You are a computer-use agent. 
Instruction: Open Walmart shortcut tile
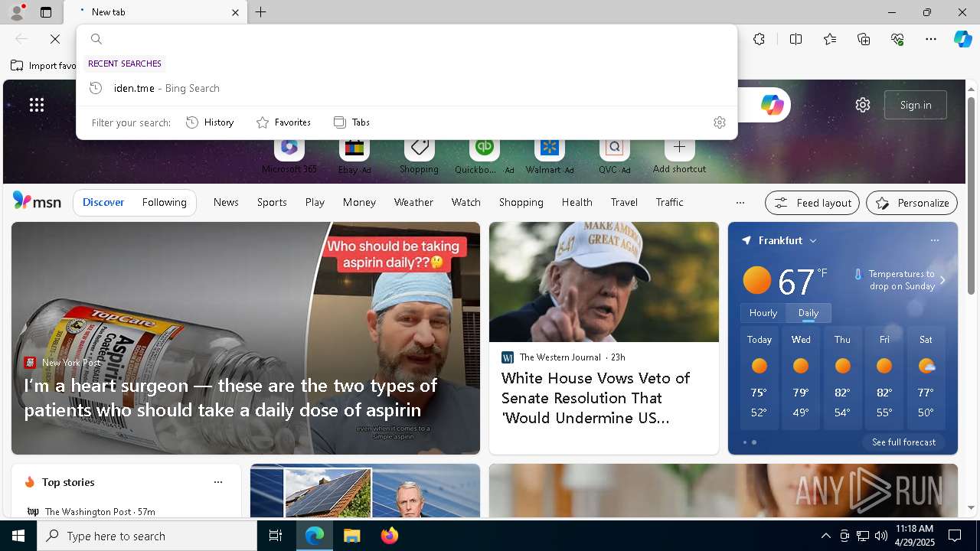[x=549, y=155]
